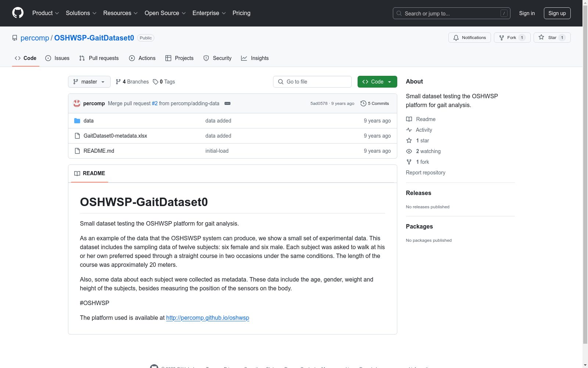
Task: Click the Report repository link
Action: point(426,173)
